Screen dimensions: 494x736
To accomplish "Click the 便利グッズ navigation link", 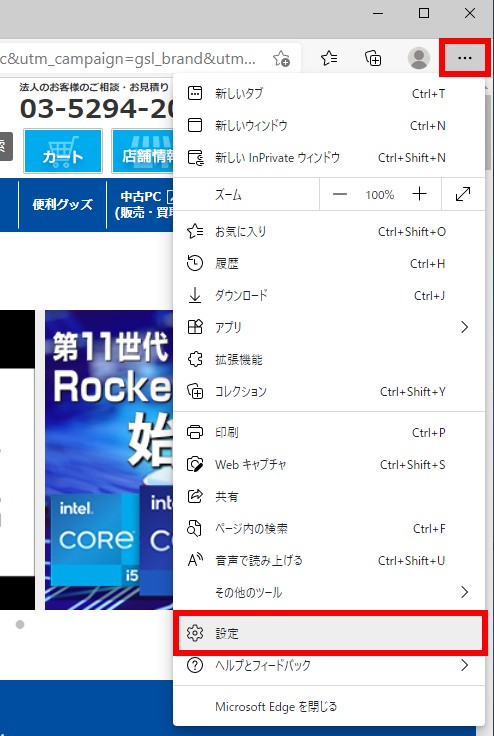I will click(x=62, y=204).
